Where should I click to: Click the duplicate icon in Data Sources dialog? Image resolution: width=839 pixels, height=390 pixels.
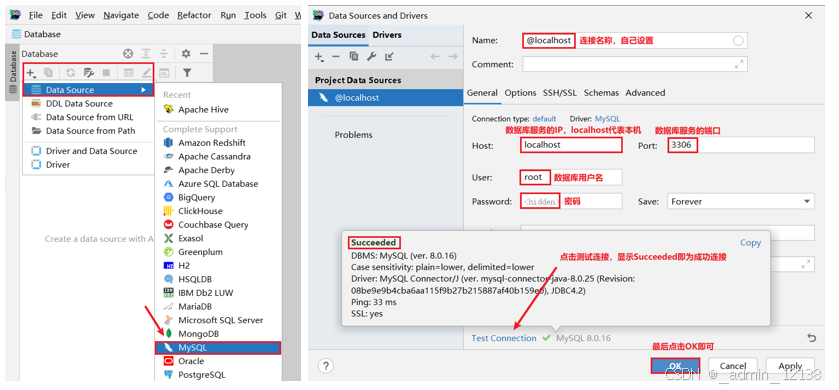point(354,57)
